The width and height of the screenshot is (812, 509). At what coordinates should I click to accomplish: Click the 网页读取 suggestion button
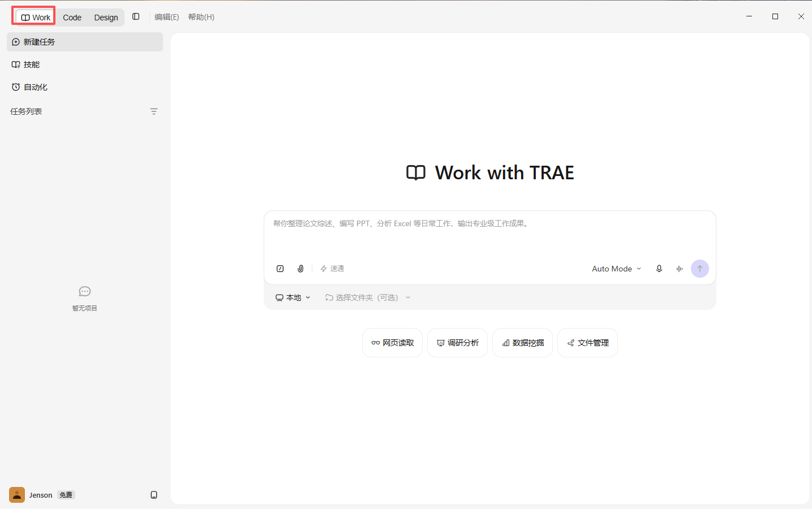(x=392, y=343)
